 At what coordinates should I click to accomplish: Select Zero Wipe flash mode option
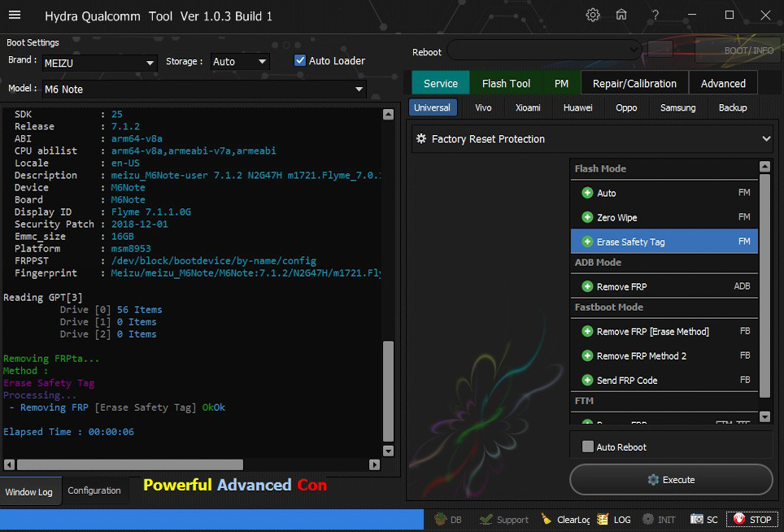(664, 217)
